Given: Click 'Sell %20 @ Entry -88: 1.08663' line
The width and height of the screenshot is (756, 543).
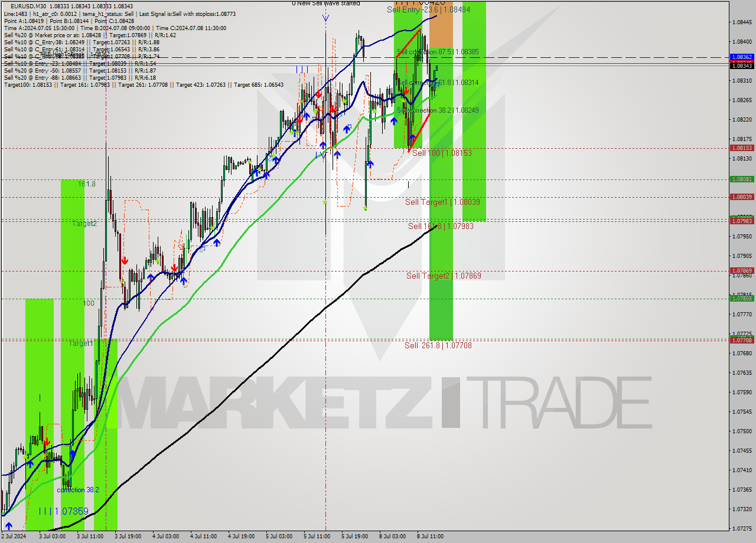Looking at the screenshot, I should tap(80, 78).
